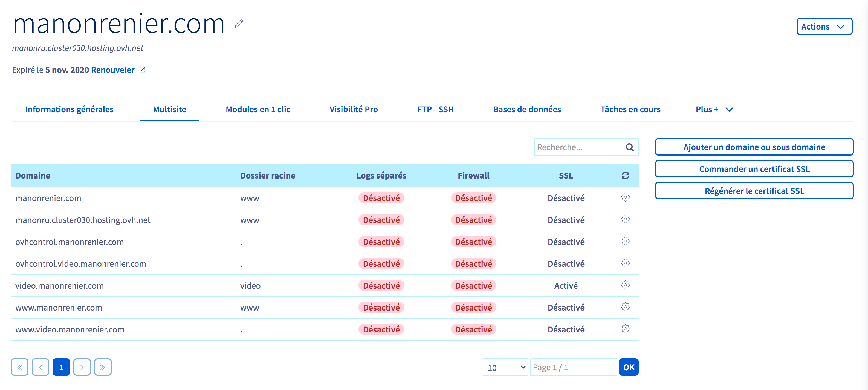Open the items-per-page dropdown showing 10
The height and width of the screenshot is (390, 868).
pyautogui.click(x=505, y=367)
